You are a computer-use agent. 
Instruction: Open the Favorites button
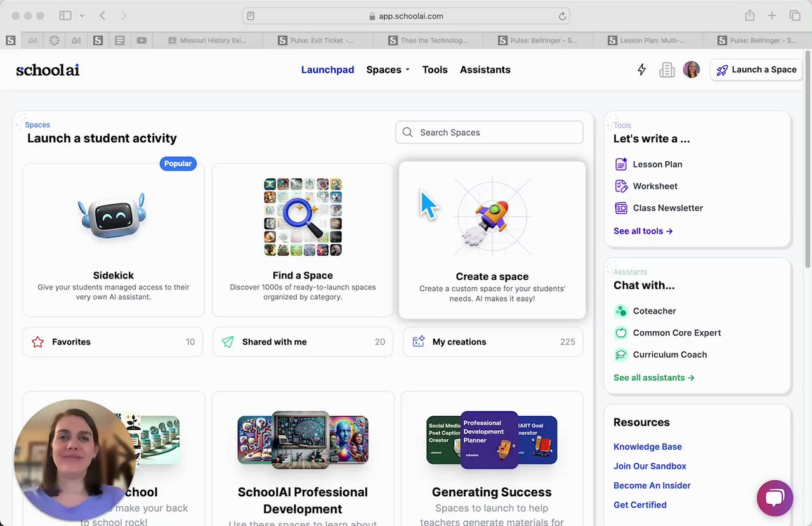[113, 342]
